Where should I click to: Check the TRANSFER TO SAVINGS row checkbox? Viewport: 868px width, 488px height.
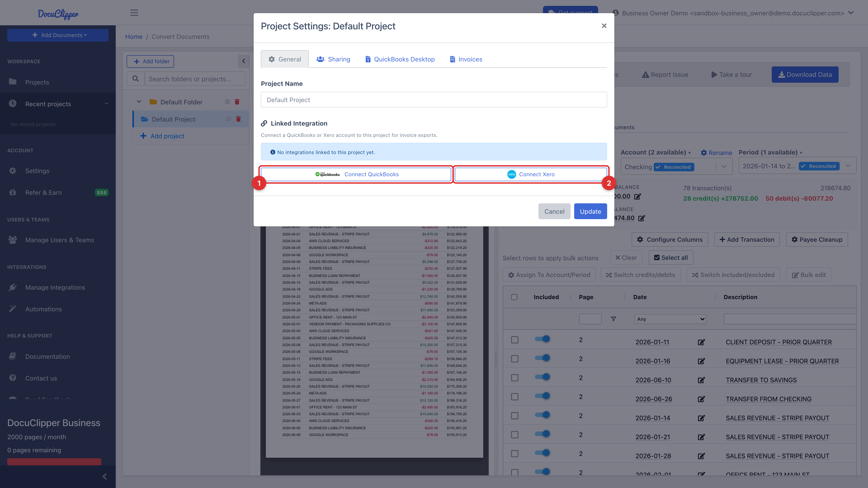tap(514, 378)
